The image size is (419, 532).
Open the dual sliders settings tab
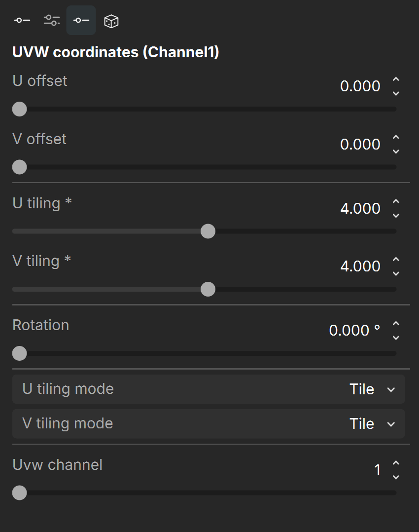click(52, 20)
